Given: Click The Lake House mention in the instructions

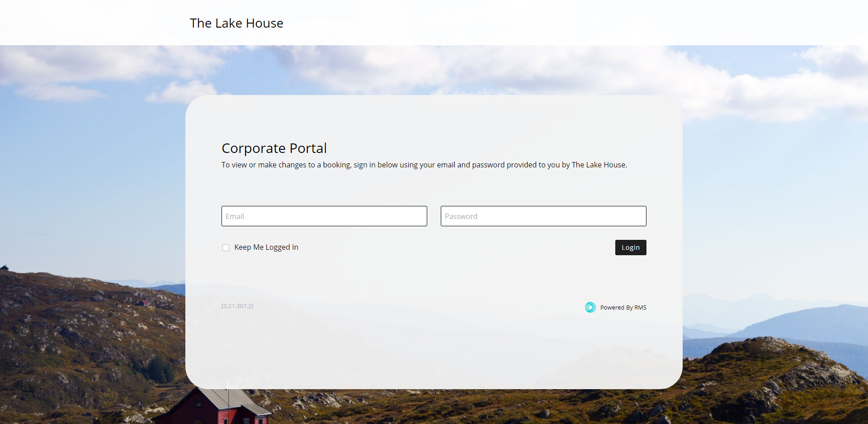Looking at the screenshot, I should point(599,165).
